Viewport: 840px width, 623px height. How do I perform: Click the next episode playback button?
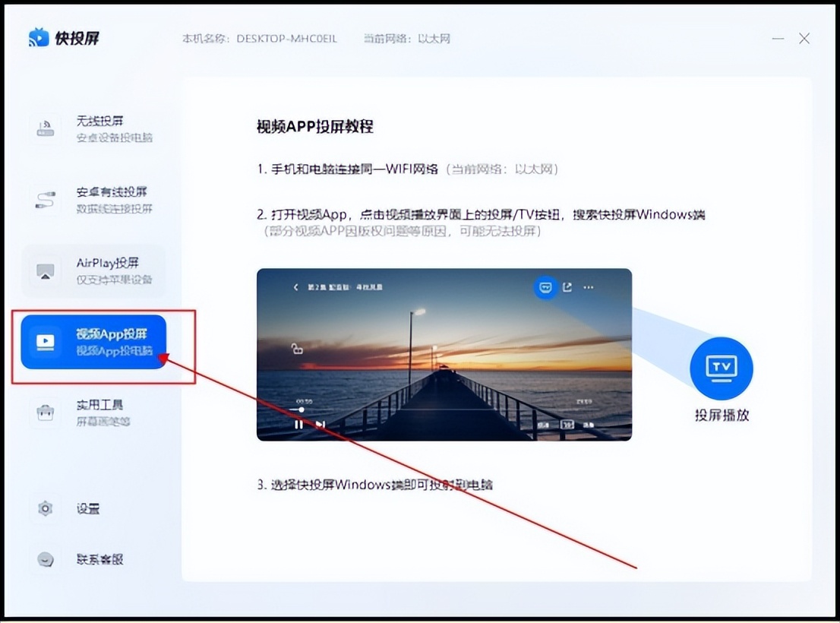coord(320,425)
